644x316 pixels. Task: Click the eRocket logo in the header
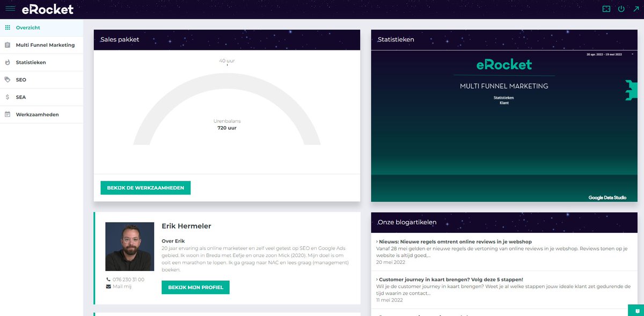coord(48,9)
